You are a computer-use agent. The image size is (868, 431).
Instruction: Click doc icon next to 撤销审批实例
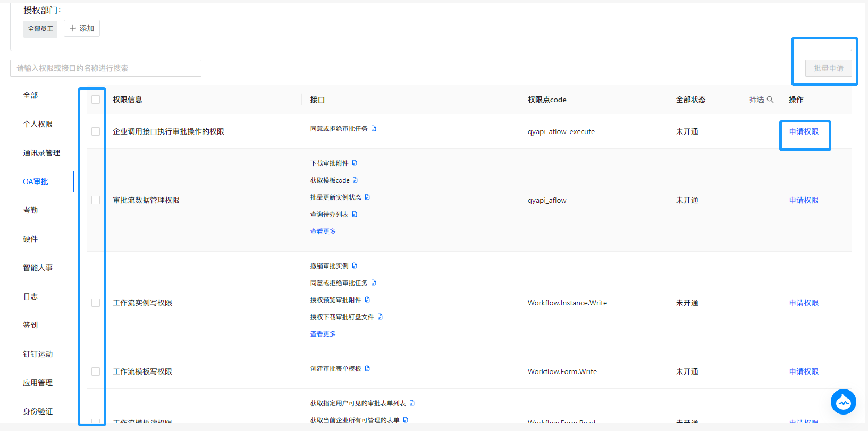click(x=355, y=266)
